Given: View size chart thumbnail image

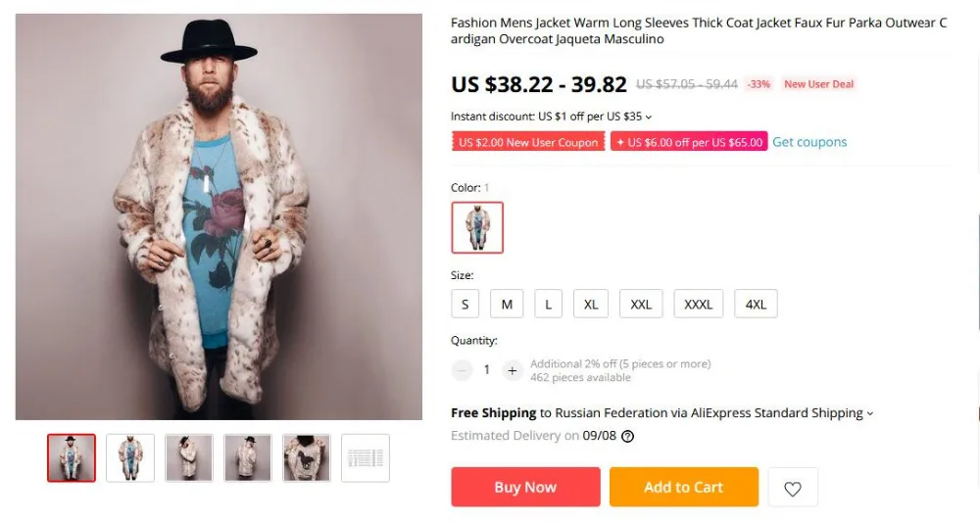Looking at the screenshot, I should click(x=366, y=458).
